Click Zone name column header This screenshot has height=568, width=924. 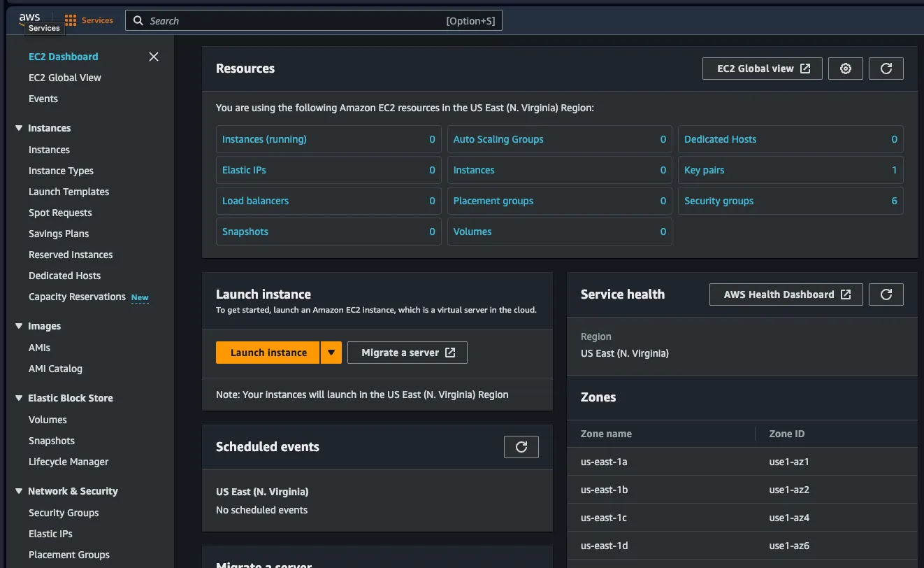(606, 434)
